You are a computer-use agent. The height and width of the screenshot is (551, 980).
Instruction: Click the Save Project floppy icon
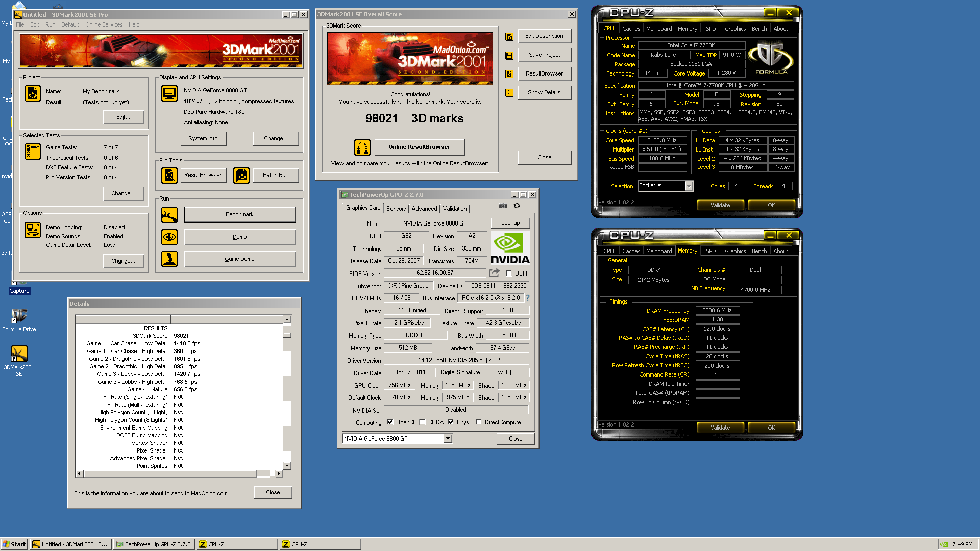point(509,55)
